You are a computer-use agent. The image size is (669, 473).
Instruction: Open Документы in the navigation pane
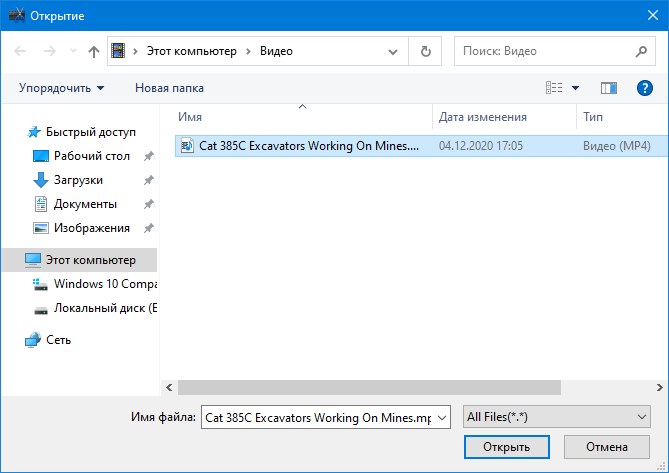(x=85, y=204)
